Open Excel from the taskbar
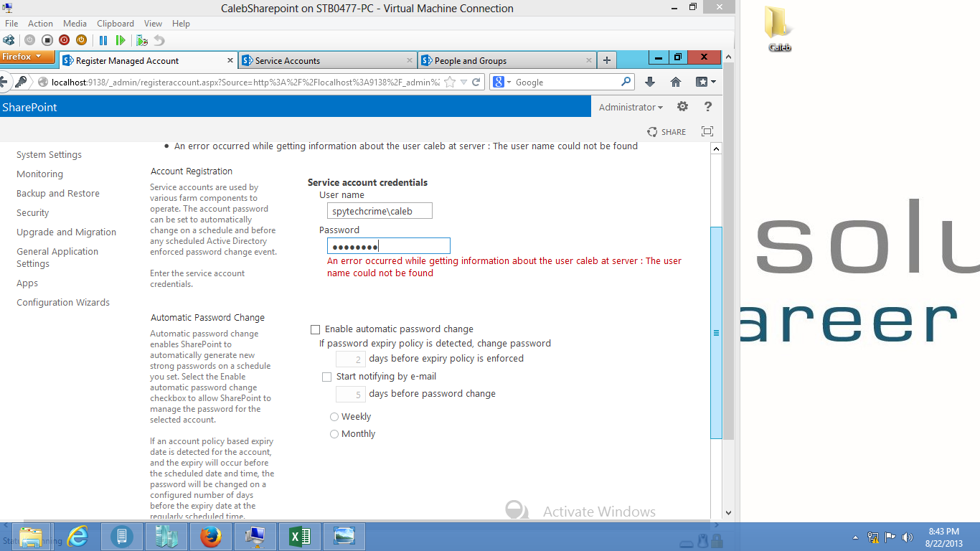980x551 pixels. coord(300,536)
